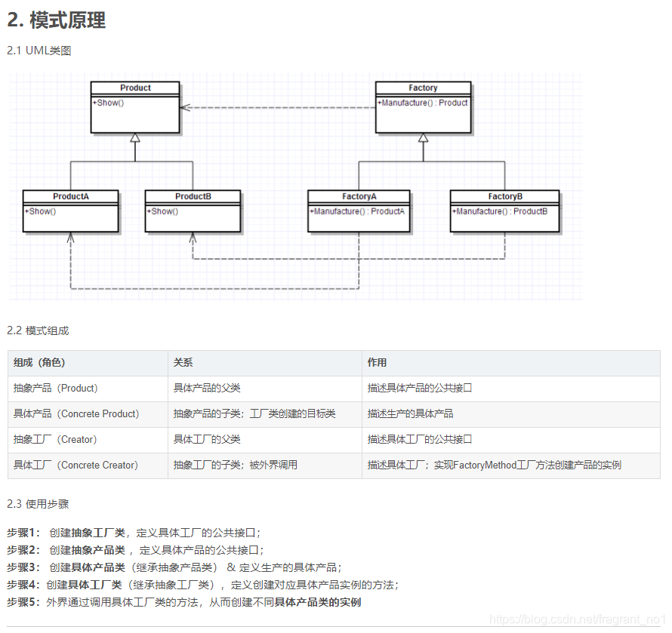Click the ProductA class title
The width and height of the screenshot is (672, 633).
71,196
